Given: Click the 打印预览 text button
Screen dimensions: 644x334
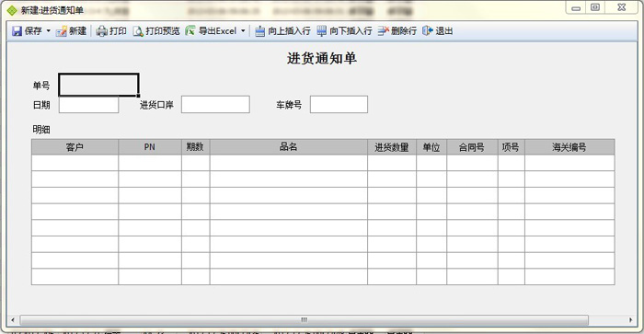Looking at the screenshot, I should click(163, 30).
